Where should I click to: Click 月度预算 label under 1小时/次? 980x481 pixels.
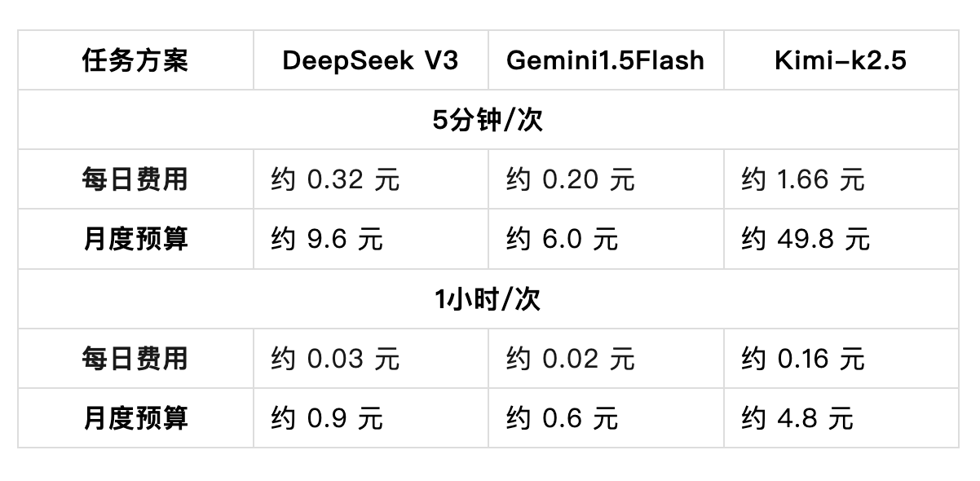135,418
